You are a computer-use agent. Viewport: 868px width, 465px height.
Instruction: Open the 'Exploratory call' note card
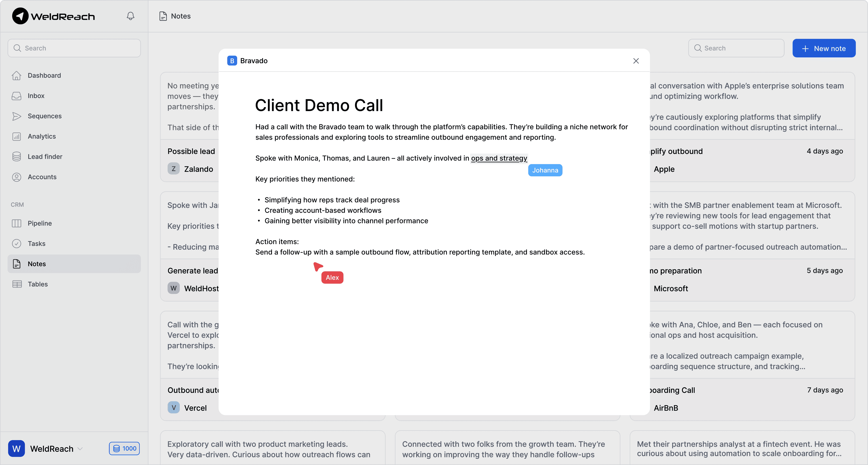coord(273,448)
